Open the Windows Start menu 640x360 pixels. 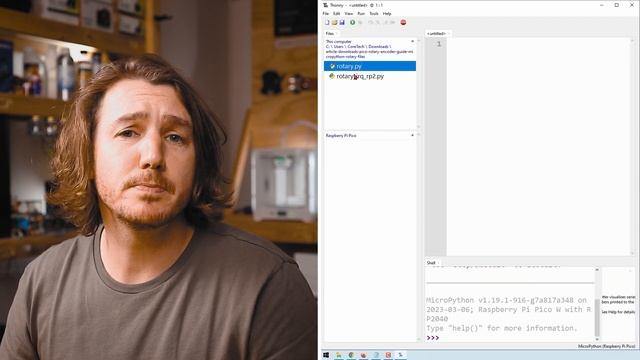326,355
